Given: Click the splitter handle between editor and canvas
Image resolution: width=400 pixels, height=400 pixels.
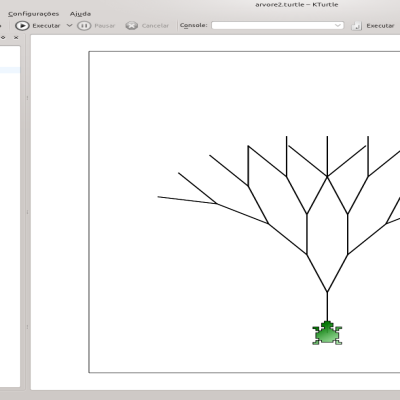Looking at the screenshot, I should 27,212.
